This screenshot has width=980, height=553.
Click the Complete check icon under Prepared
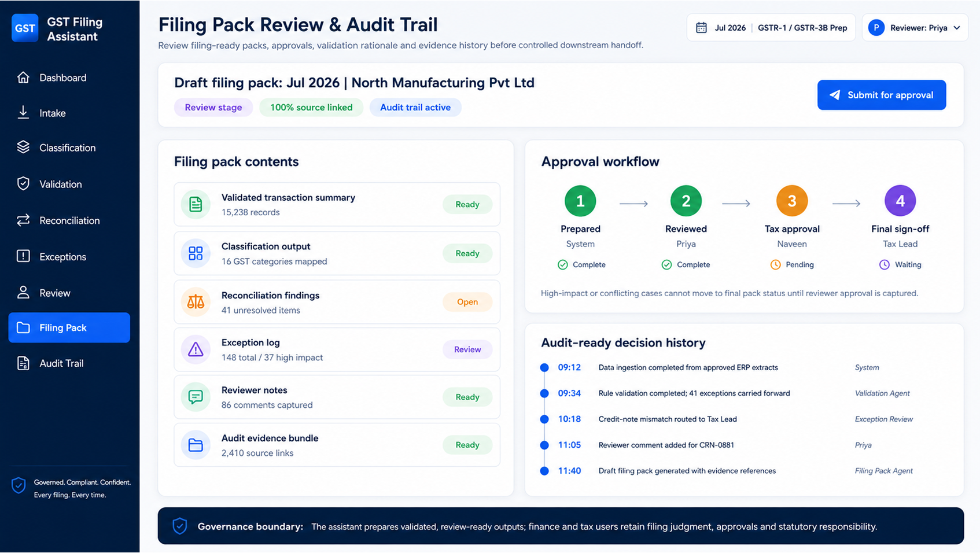click(x=562, y=265)
